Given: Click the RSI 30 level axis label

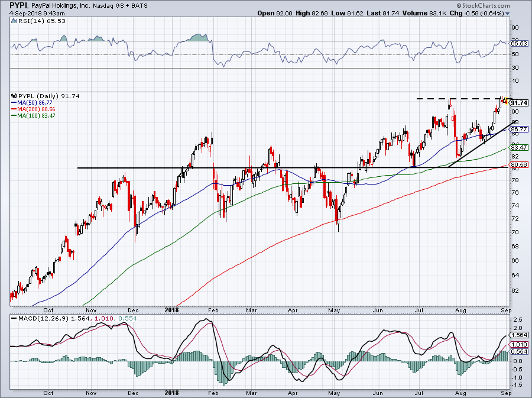Looking at the screenshot, I should click(x=515, y=68).
